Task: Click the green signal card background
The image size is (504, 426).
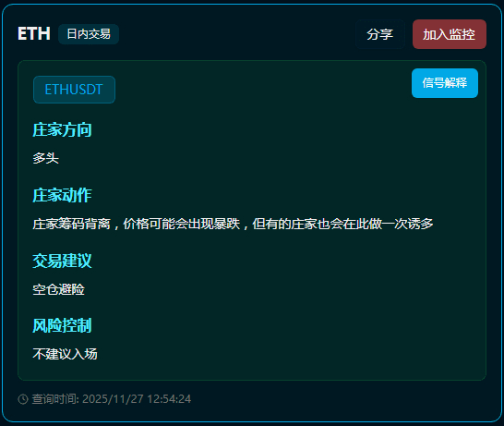Action: 289,154
